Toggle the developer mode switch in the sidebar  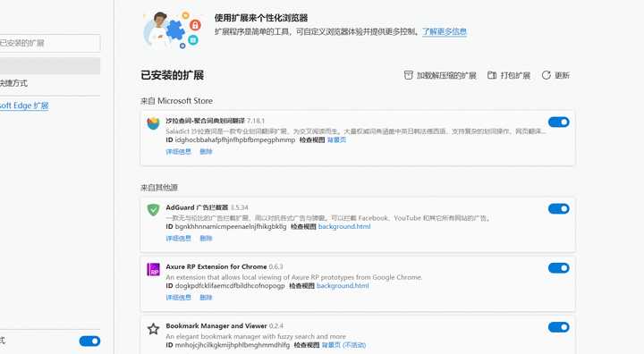click(x=89, y=341)
